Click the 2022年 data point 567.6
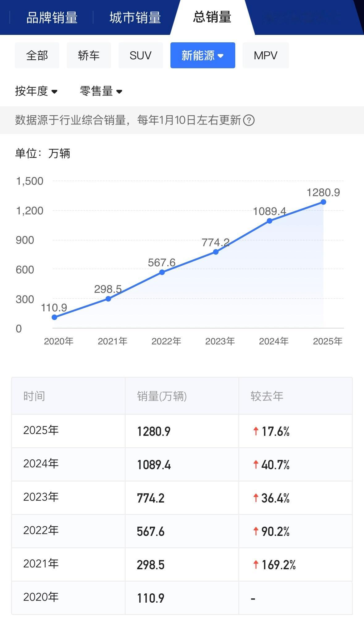 click(x=162, y=272)
